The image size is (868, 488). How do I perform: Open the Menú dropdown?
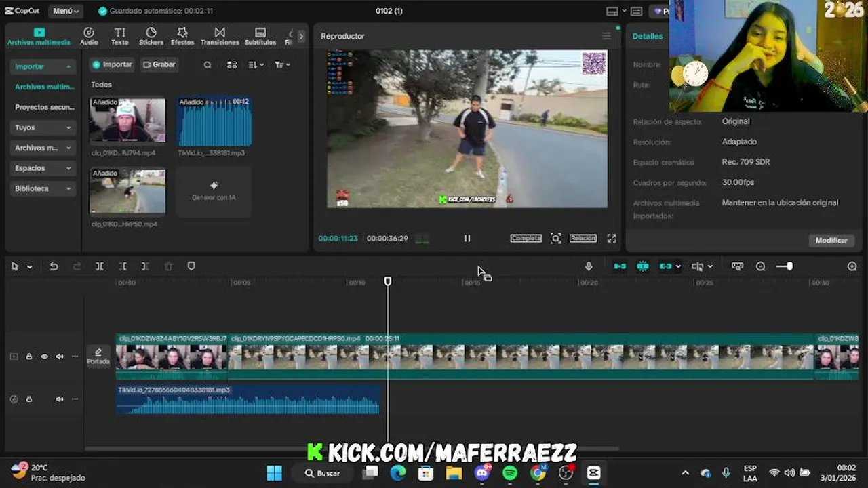click(66, 11)
